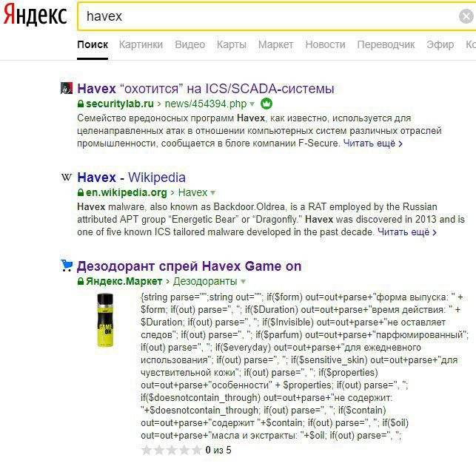The image size is (476, 466).
Task: Expand dropdown arrow after news/454394.php
Action: pyautogui.click(x=252, y=104)
